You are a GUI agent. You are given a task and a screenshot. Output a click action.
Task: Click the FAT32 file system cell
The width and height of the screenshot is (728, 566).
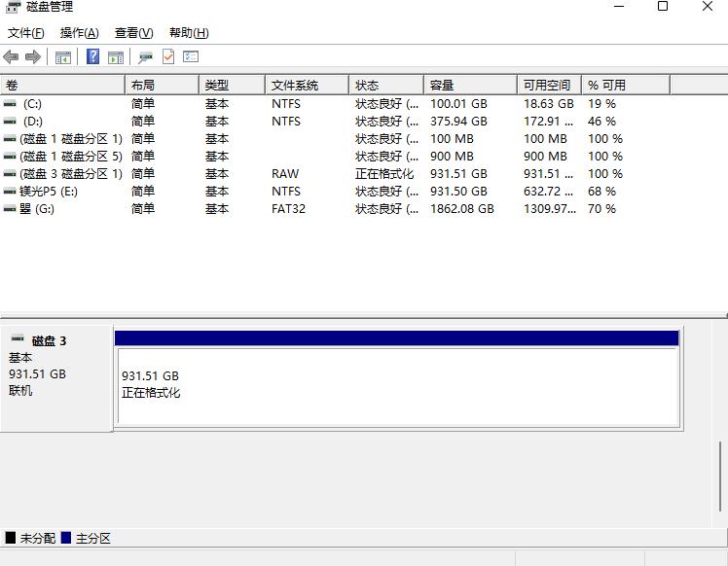288,209
